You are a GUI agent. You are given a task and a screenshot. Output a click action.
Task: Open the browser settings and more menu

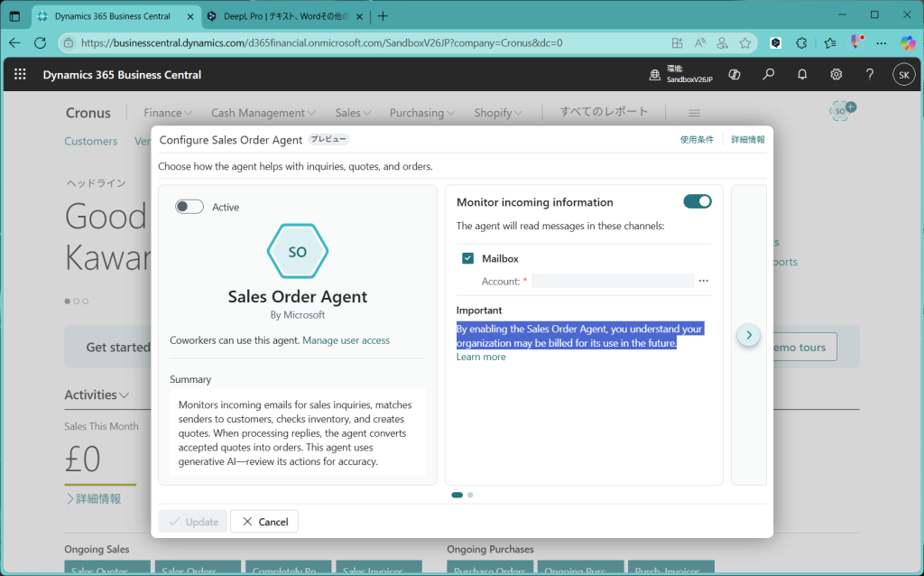[x=882, y=42]
